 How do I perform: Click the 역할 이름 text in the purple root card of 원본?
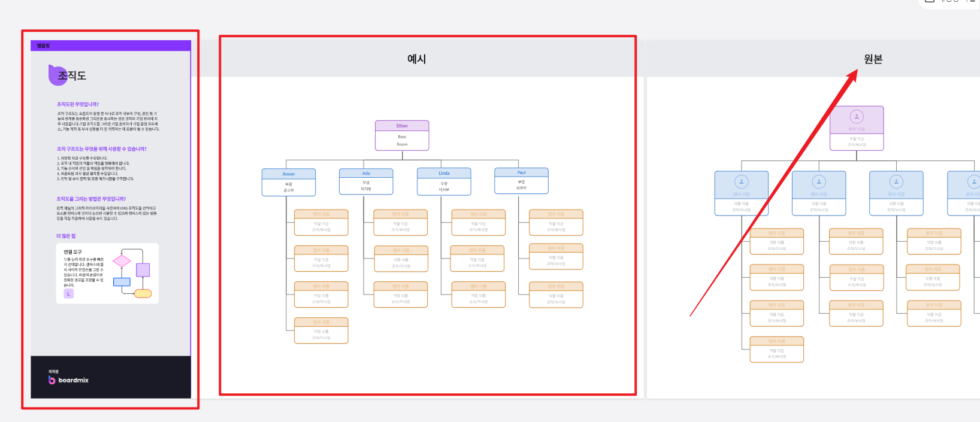857,139
